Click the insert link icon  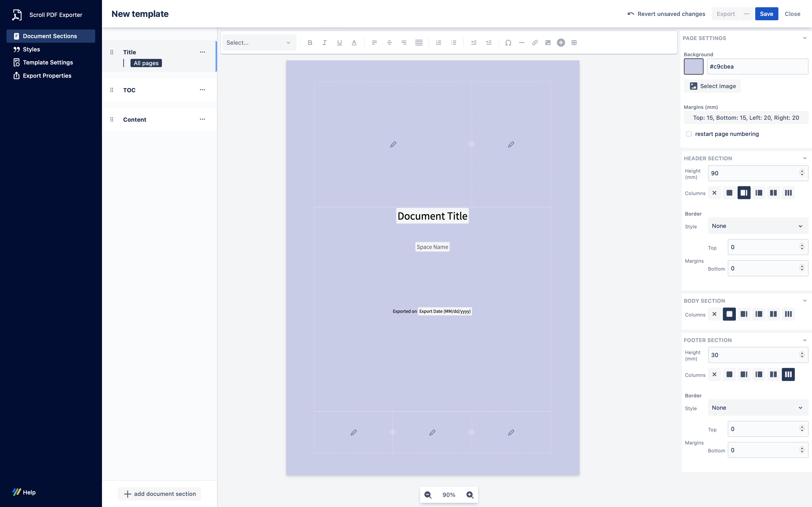coord(535,42)
